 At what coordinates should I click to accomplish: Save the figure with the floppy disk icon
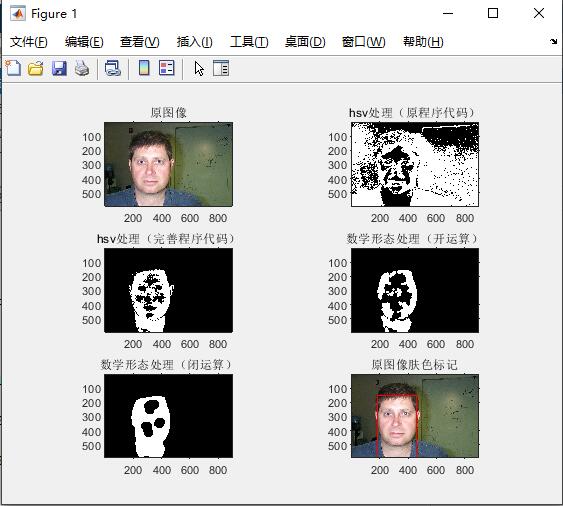tap(59, 68)
